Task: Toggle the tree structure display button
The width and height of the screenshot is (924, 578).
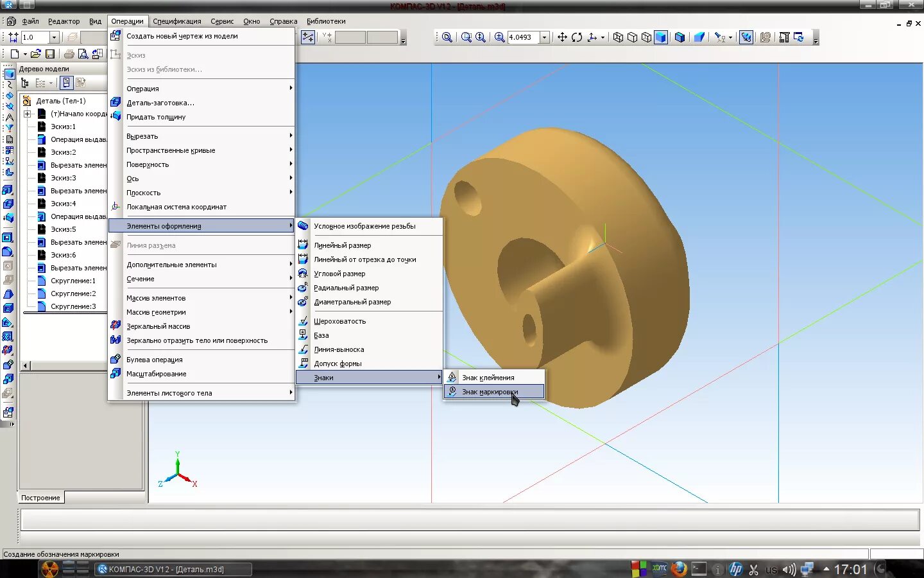Action: pos(25,83)
